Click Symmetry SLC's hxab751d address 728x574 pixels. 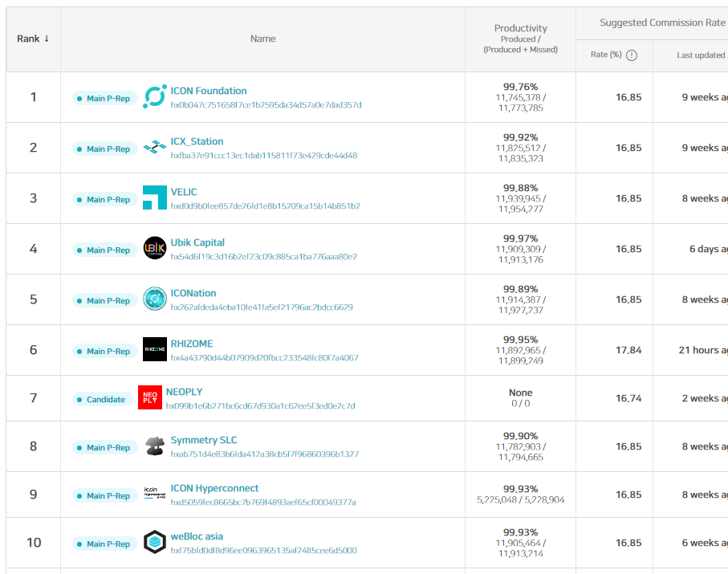click(265, 454)
